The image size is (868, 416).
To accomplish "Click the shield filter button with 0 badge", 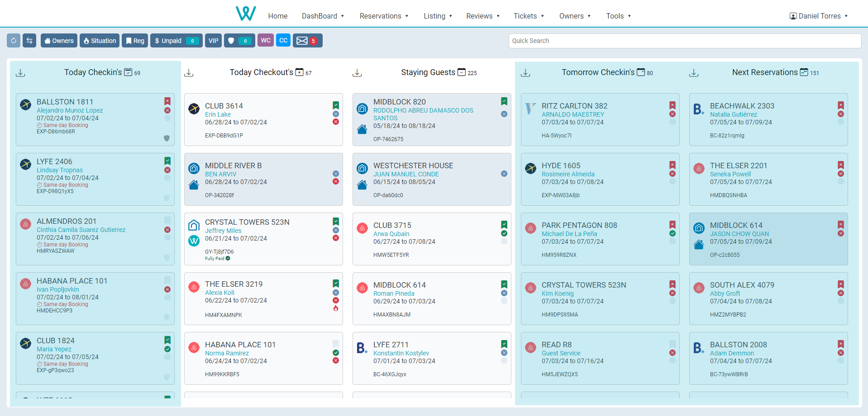I will click(x=239, y=41).
